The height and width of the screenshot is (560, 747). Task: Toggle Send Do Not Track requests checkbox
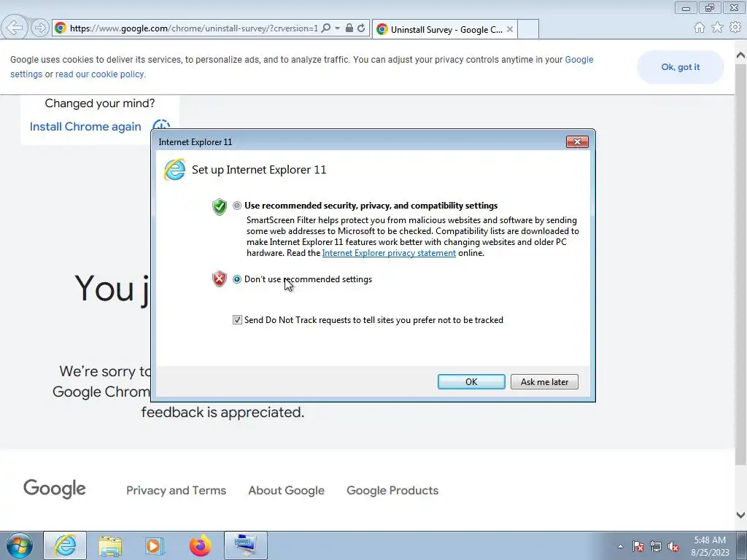coord(237,320)
